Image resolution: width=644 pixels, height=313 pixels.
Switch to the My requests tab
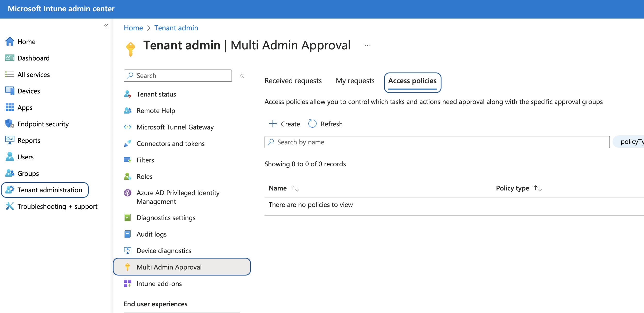tap(355, 81)
